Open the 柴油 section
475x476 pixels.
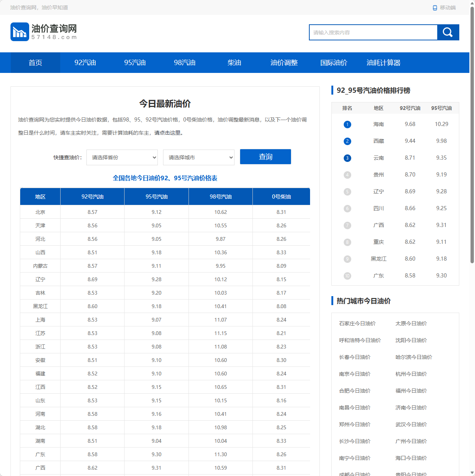tap(235, 62)
